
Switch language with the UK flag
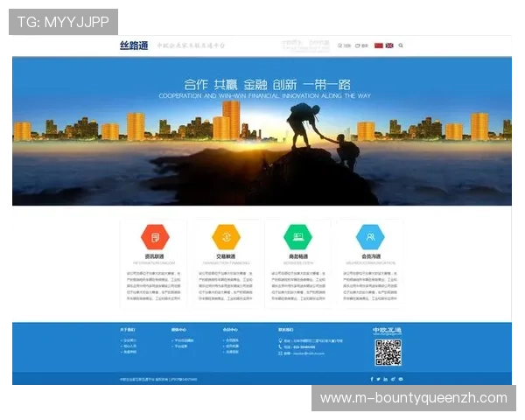388,45
